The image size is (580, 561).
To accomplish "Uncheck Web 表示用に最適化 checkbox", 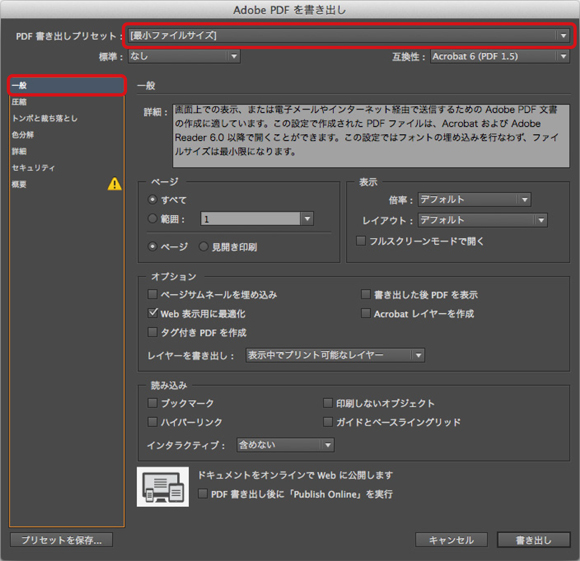I will (x=152, y=313).
